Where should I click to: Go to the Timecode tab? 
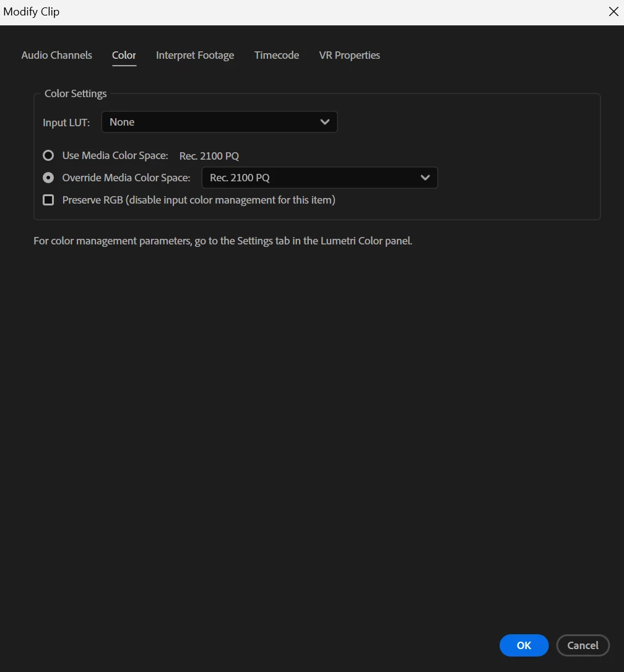277,55
